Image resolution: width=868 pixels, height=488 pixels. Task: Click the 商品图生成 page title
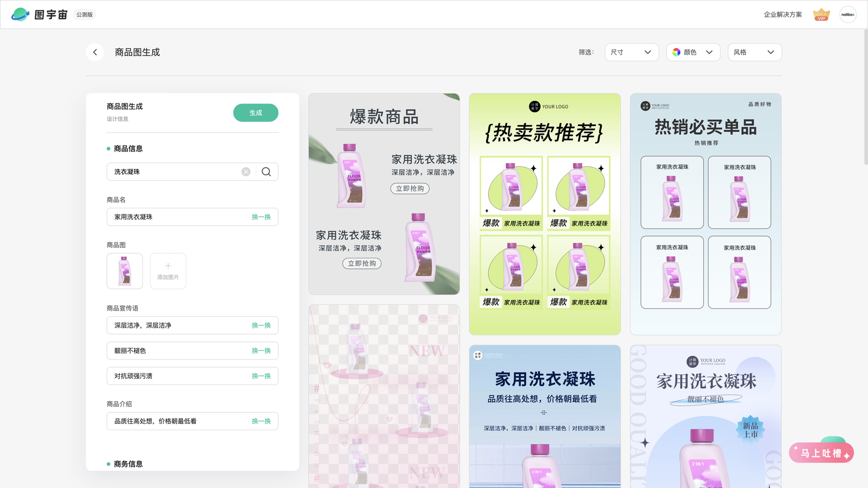point(137,52)
